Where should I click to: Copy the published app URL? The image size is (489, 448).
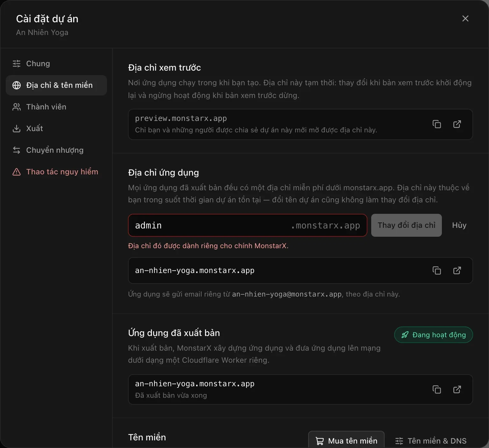click(x=437, y=389)
